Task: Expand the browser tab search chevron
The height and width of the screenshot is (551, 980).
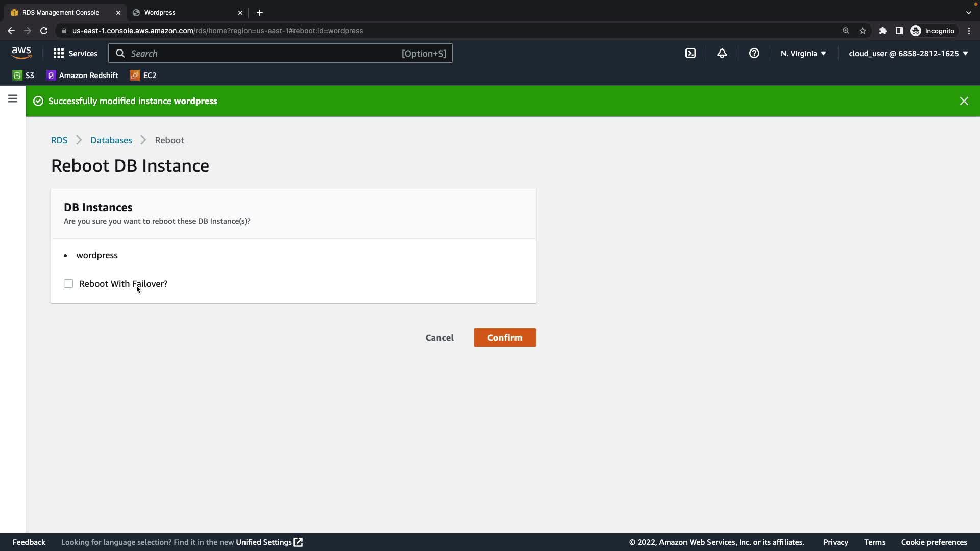Action: (968, 13)
